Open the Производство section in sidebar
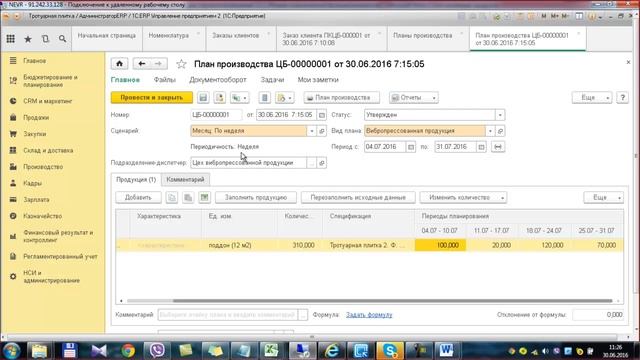This screenshot has height=360, width=640. pyautogui.click(x=43, y=167)
